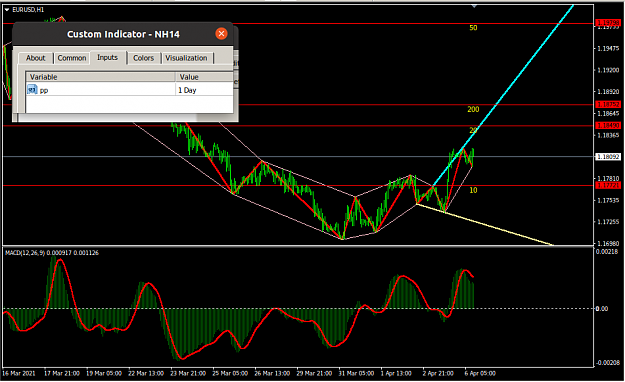Open the EURUSD,H1 chart dropdown arrow
Screen dimensions: 625x382
7,10
